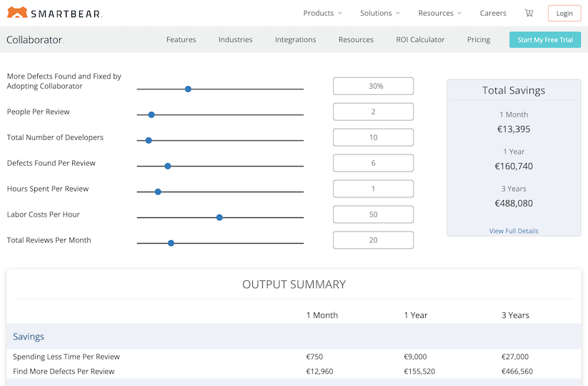Select the €750 cell
Image resolution: width=588 pixels, height=386 pixels.
tap(314, 357)
